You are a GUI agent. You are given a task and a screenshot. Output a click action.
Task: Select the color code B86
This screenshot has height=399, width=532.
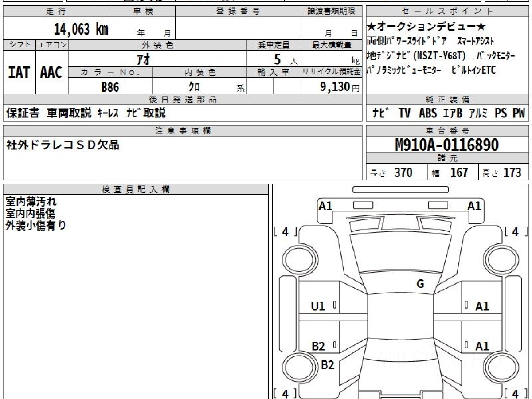[x=110, y=87]
